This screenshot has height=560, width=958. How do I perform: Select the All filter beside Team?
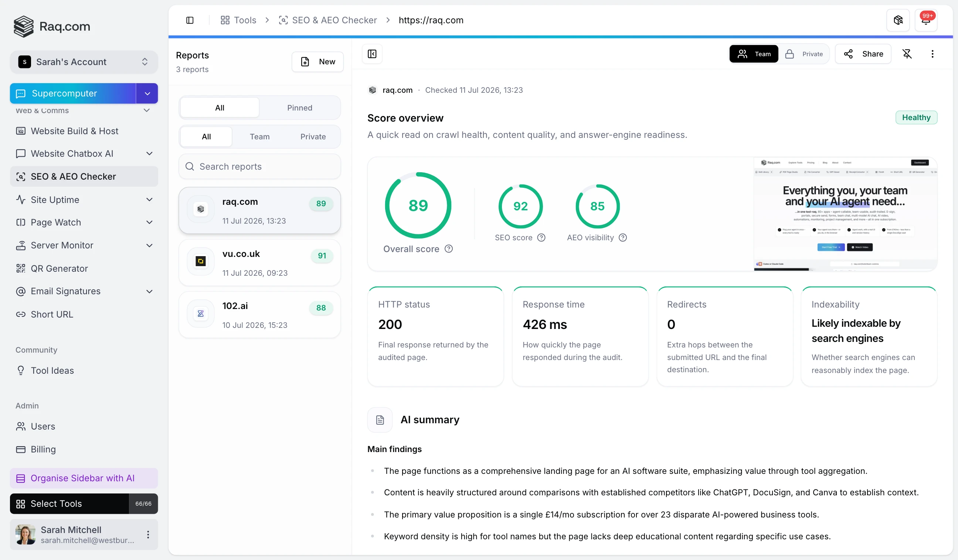(x=207, y=136)
